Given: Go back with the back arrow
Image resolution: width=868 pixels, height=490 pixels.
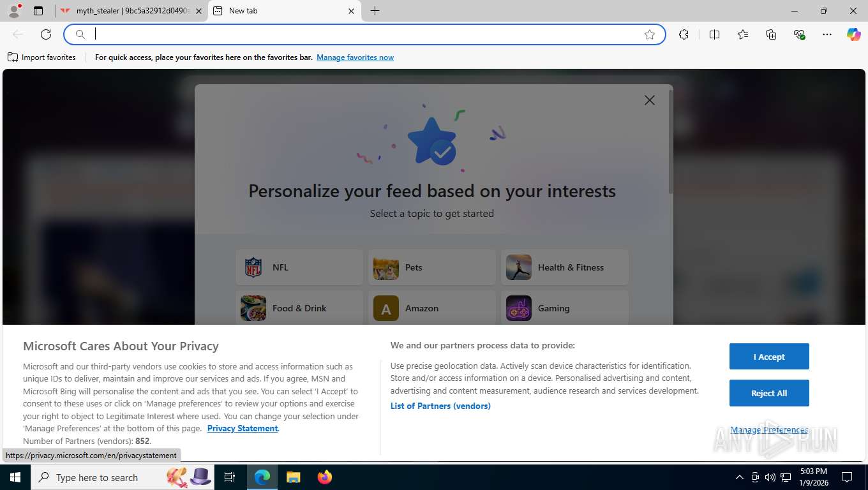Looking at the screenshot, I should 18,34.
